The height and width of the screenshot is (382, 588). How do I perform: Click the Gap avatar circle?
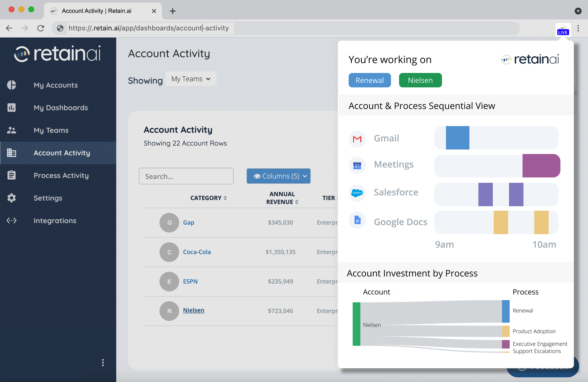pyautogui.click(x=169, y=223)
